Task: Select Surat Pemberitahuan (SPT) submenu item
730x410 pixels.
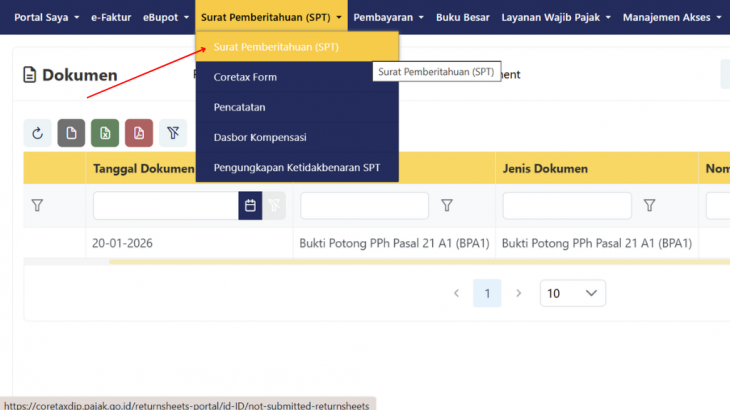Action: (277, 47)
